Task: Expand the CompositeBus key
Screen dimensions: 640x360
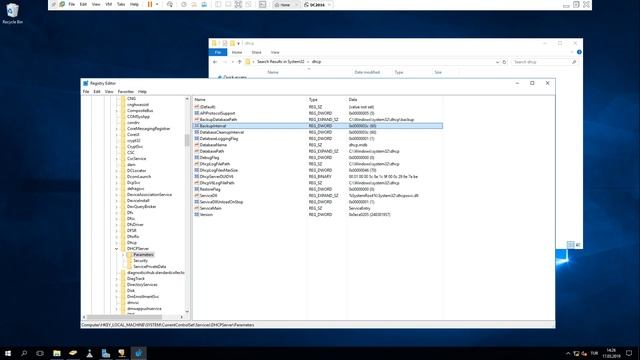Action: coord(116,111)
